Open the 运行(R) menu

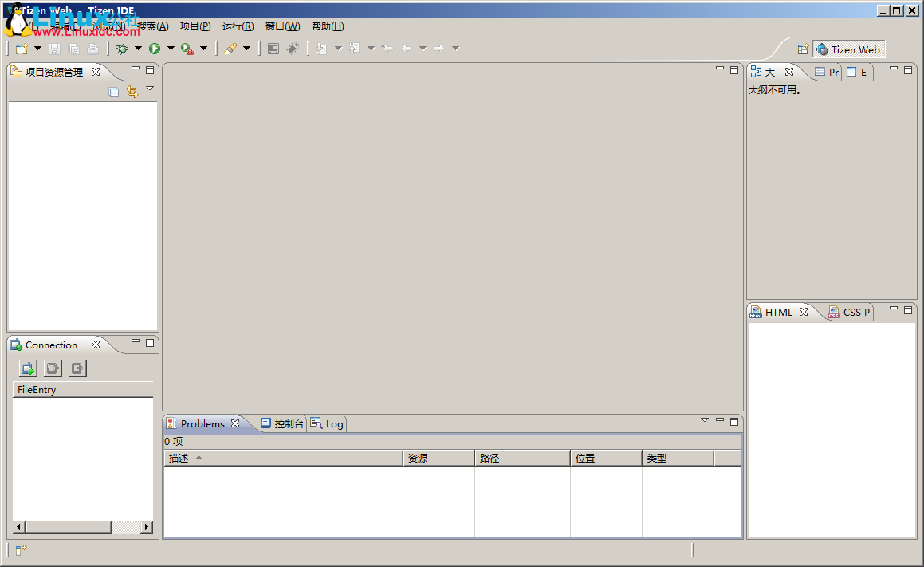coord(238,26)
